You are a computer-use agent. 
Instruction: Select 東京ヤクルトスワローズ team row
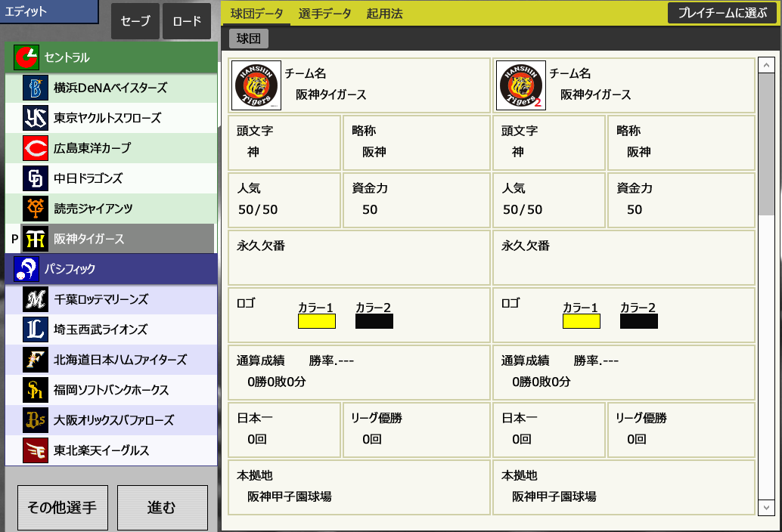point(111,118)
